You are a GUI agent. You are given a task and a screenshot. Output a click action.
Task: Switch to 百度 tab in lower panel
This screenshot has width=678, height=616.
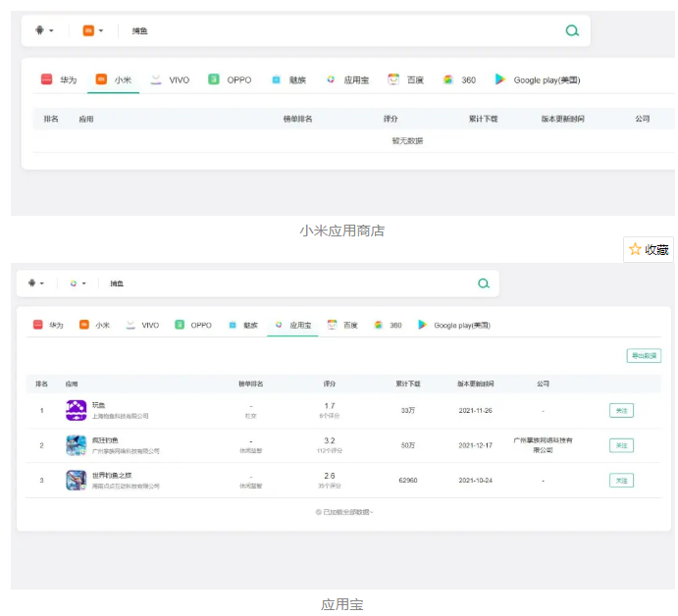tap(342, 325)
